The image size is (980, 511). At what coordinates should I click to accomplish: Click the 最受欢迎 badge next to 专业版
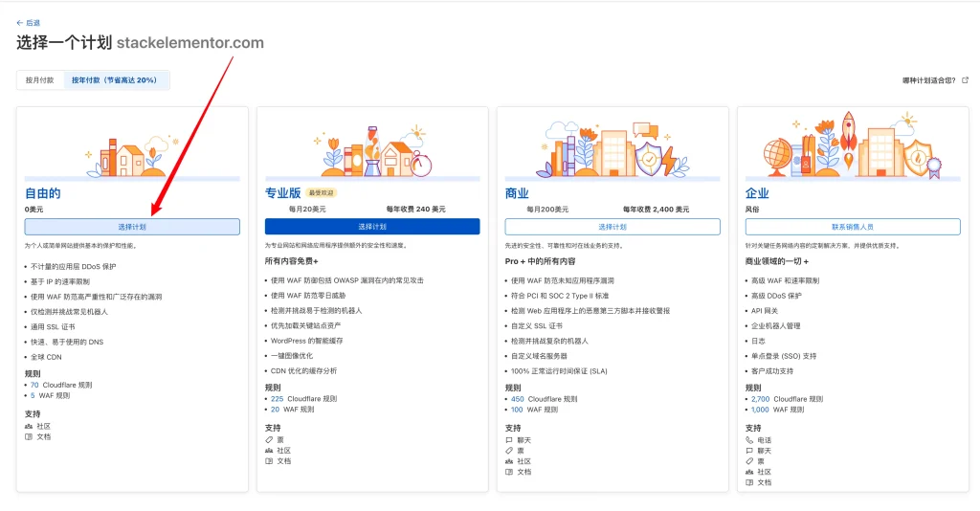(322, 193)
